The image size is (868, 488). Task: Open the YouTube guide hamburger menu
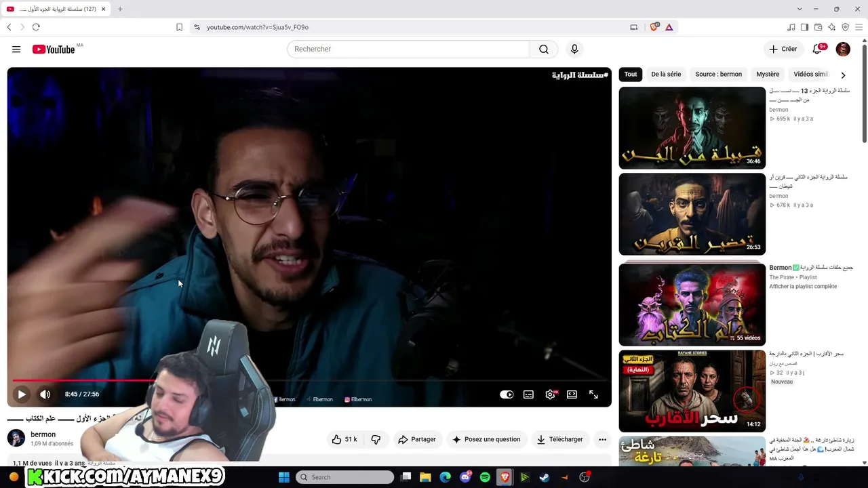click(x=16, y=49)
